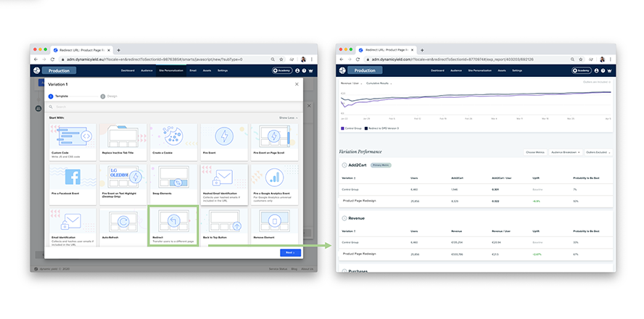Choose the Redirect template
644x319 pixels.
[173, 226]
